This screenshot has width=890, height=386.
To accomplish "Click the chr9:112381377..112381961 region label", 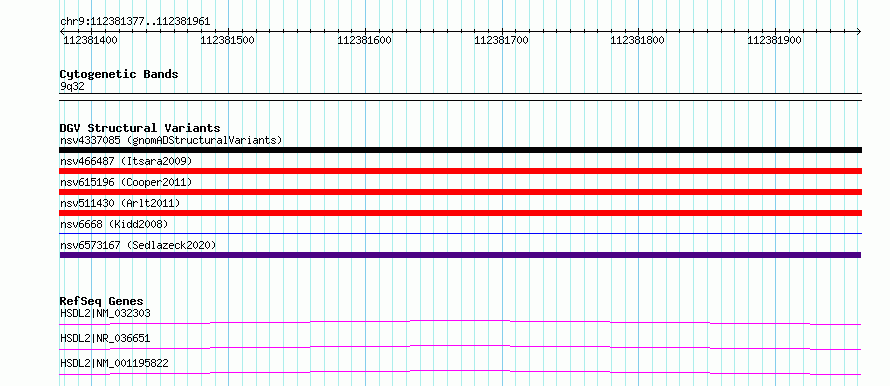I will click(135, 22).
